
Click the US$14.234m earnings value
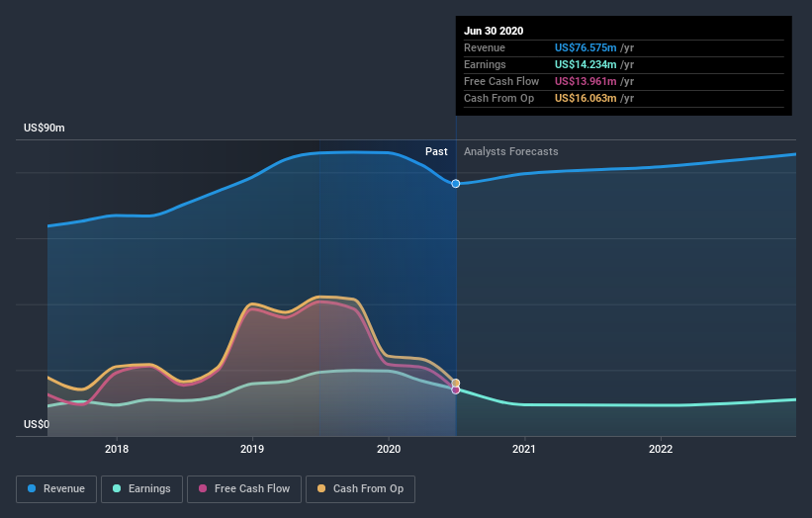[x=586, y=64]
